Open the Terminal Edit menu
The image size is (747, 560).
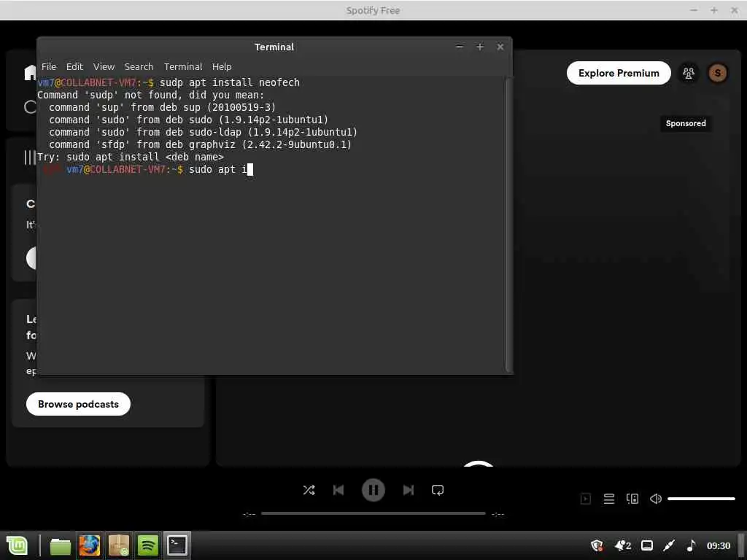(74, 66)
